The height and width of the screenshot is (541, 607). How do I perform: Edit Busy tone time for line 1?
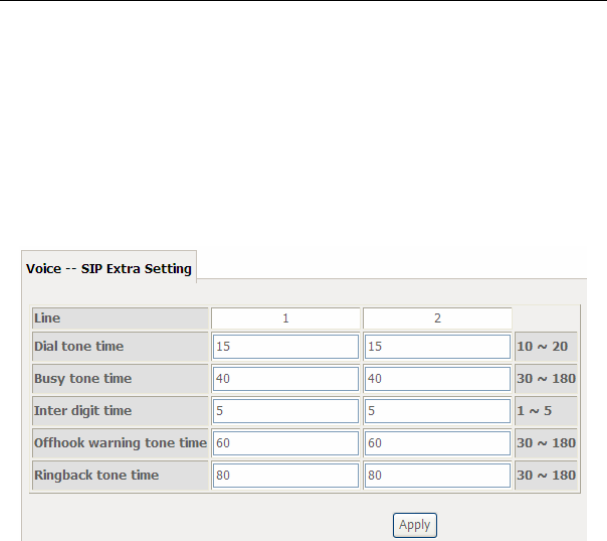coord(286,378)
